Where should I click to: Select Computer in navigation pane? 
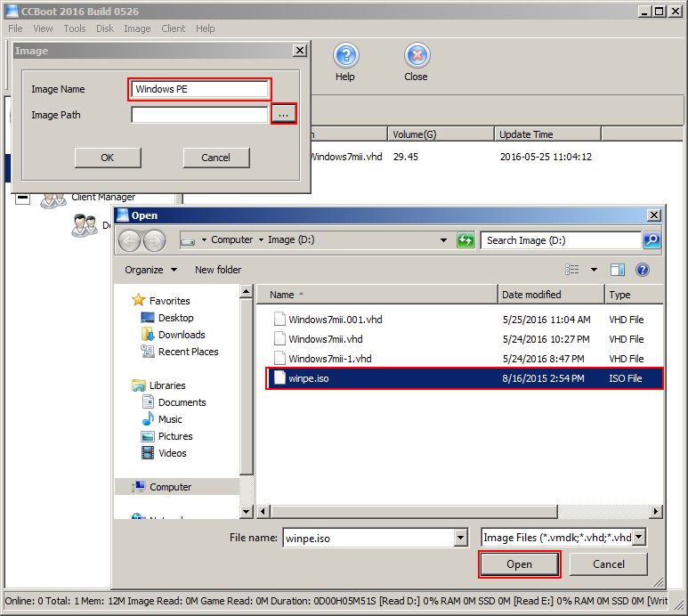point(170,487)
